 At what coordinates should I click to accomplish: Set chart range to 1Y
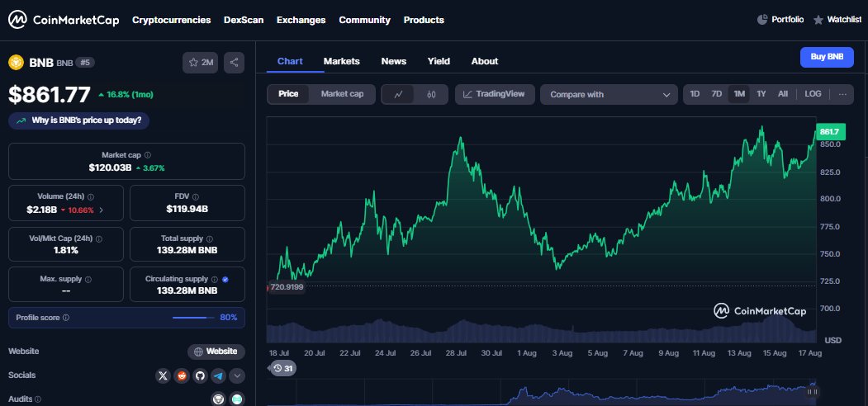pos(761,94)
